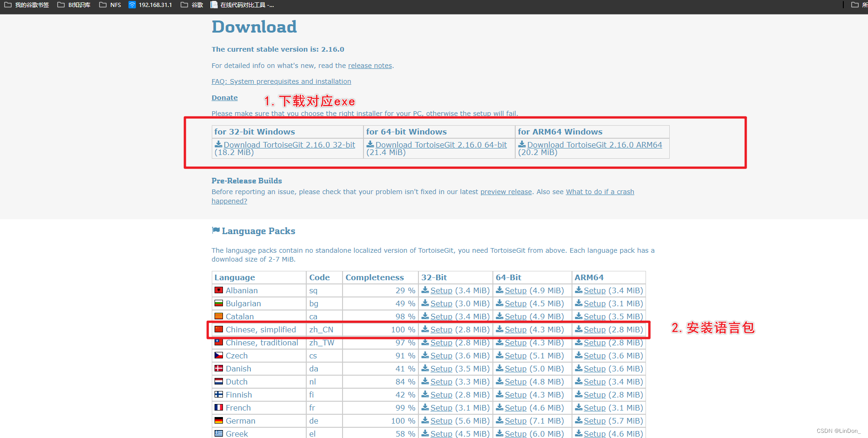Download Catalan ARM64 Setup

click(x=595, y=317)
